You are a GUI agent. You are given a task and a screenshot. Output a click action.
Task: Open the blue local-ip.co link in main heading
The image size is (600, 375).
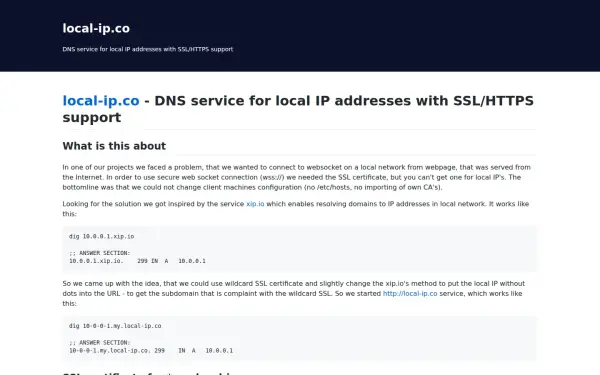(x=101, y=101)
